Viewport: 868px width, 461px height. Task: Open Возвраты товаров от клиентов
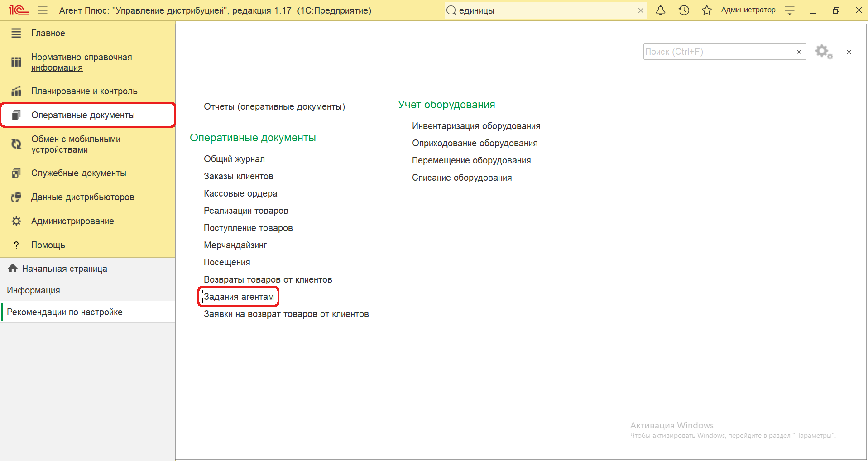click(268, 279)
